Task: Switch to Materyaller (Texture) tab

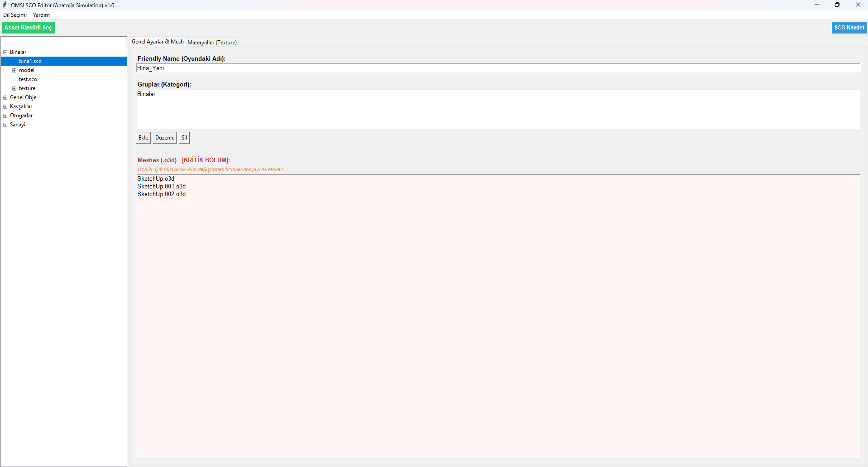Action: pyautogui.click(x=212, y=43)
